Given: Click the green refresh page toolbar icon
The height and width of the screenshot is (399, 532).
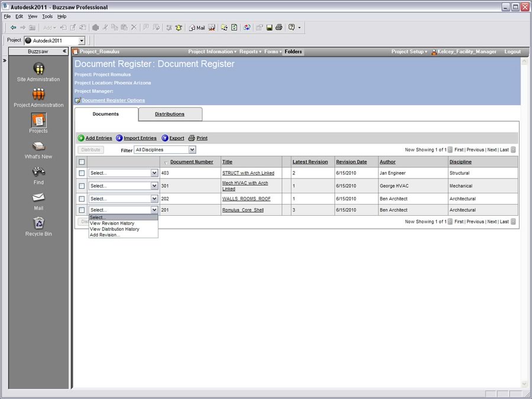Looking at the screenshot, I should pos(234,27).
